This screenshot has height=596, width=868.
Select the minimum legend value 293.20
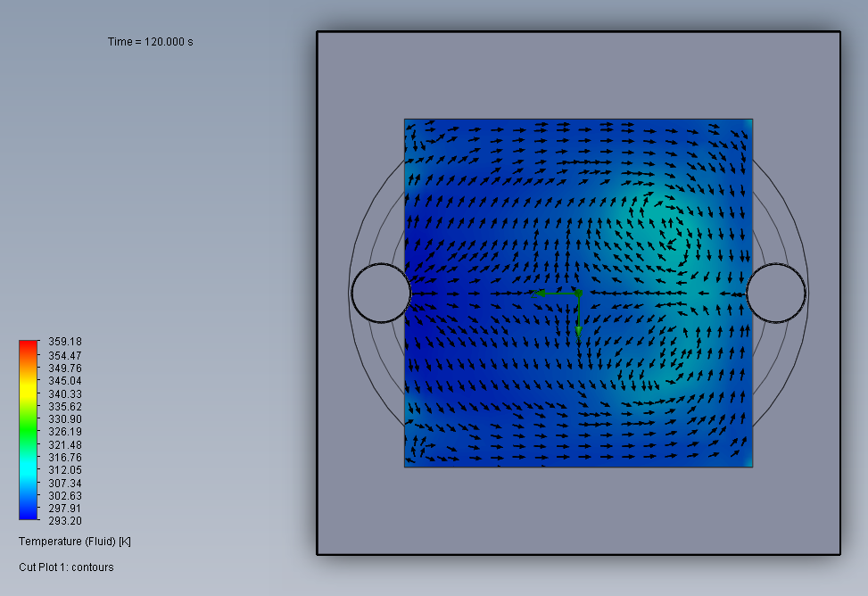click(65, 521)
